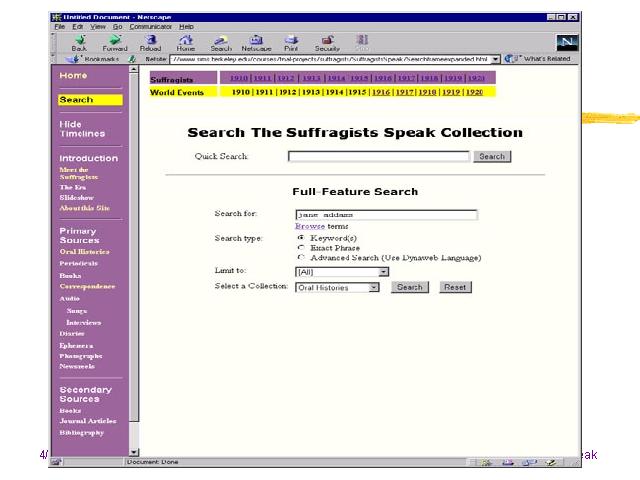Open the View menu

click(x=98, y=27)
